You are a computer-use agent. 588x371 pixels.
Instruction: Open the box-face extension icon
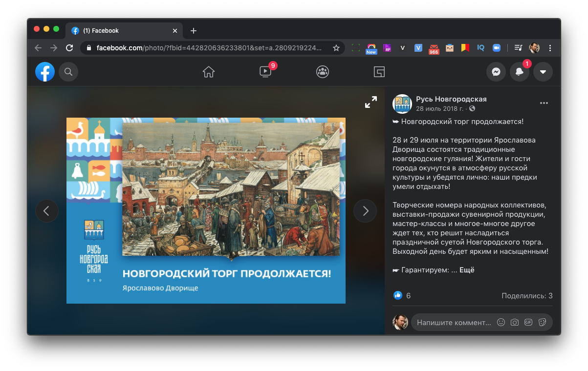coord(450,48)
